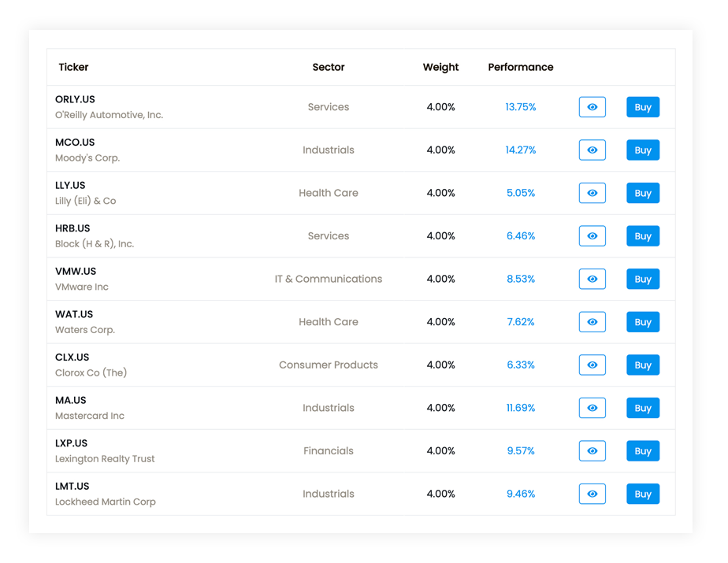Click the eye icon for Clorox Co
The height and width of the screenshot is (563, 728).
(x=592, y=365)
